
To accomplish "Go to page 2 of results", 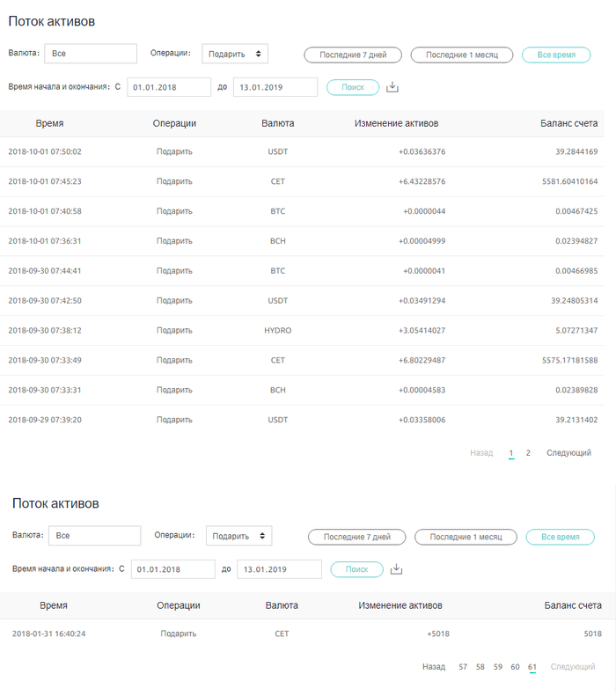I will pyautogui.click(x=528, y=453).
